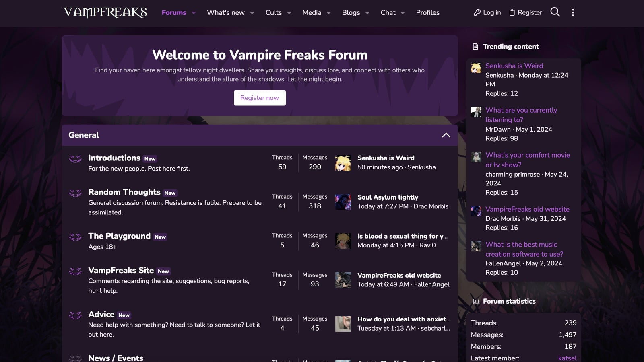
Task: Expand the Cults dropdown arrow
Action: pyautogui.click(x=289, y=13)
